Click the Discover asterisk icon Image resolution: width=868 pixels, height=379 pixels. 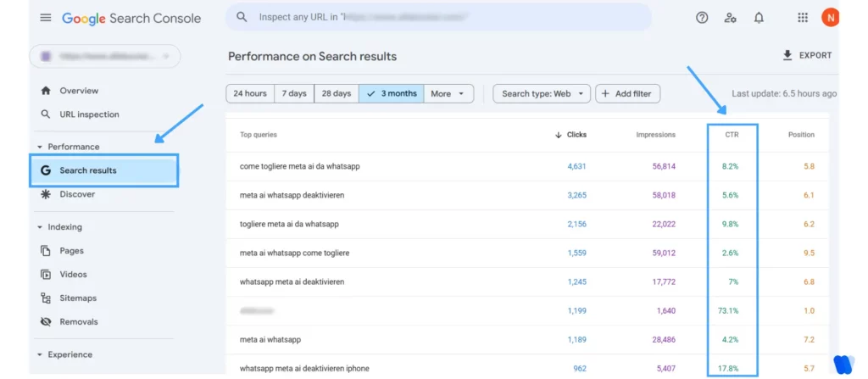tap(46, 194)
